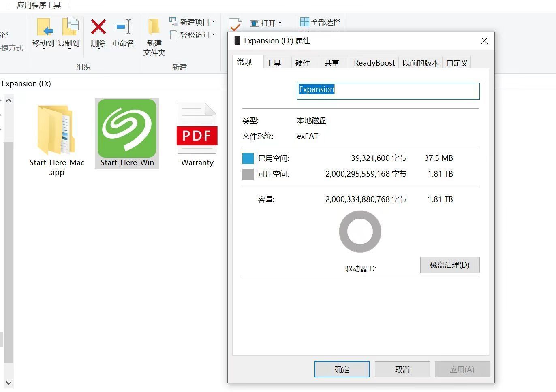Click the Move to (移动到) icon
556x392 pixels.
coord(43,28)
